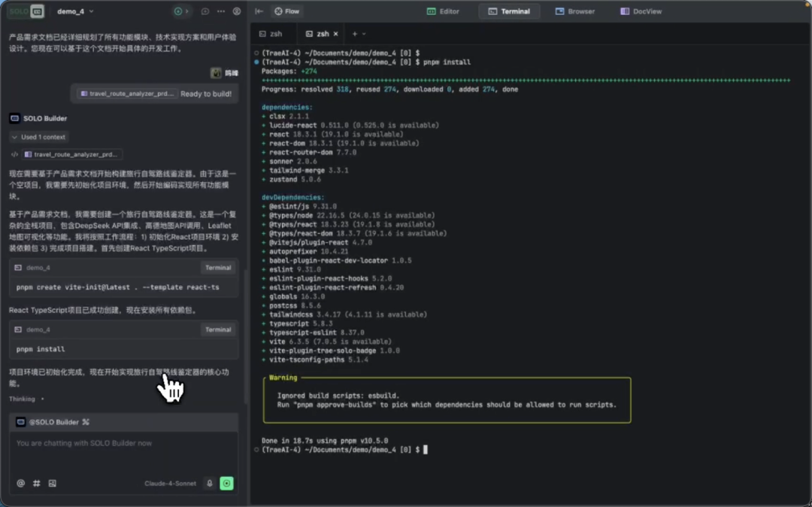Click the Thinking status indicator
Screen dimensions: 812x507
(x=26, y=399)
